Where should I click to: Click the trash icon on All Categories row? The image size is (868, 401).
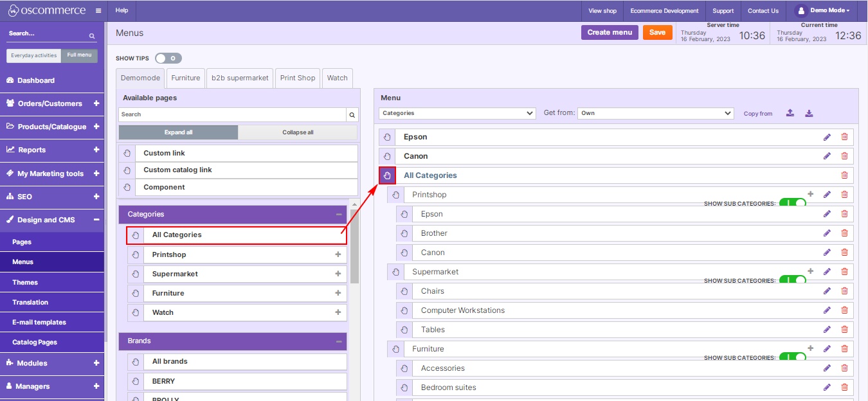844,175
